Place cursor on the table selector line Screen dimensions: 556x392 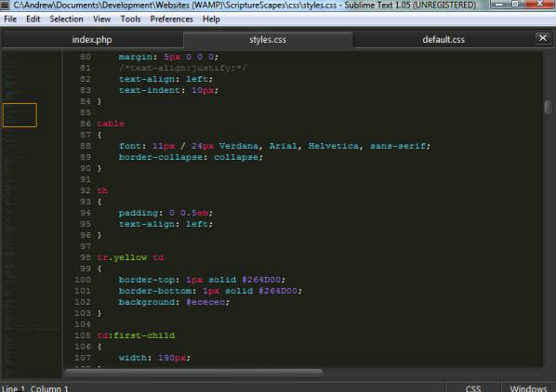[x=111, y=124]
